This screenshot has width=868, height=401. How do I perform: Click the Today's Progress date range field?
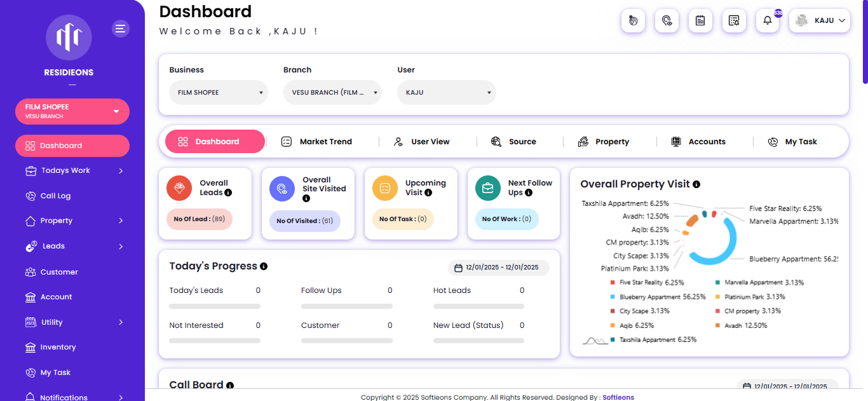coord(498,268)
